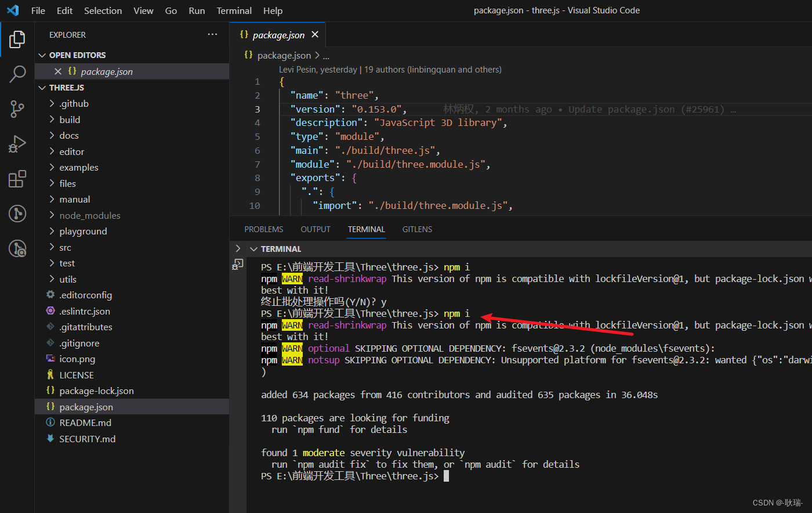Click package.json in the breadcrumb

point(284,55)
